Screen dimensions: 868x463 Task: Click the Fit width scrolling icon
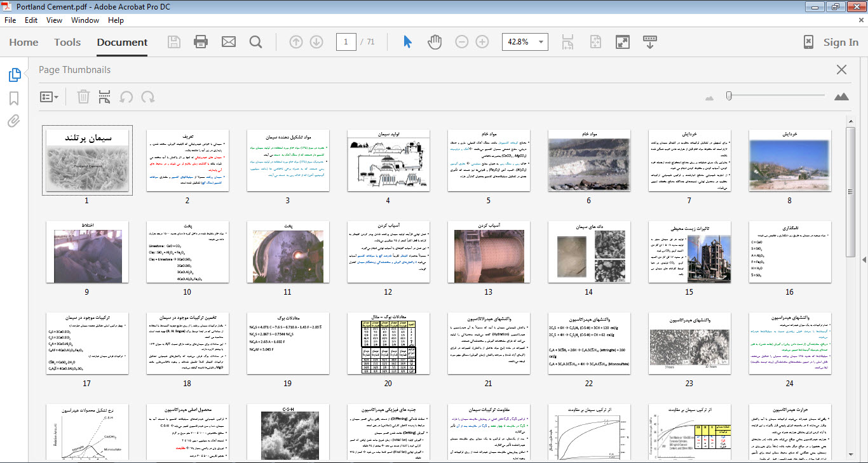pyautogui.click(x=568, y=42)
